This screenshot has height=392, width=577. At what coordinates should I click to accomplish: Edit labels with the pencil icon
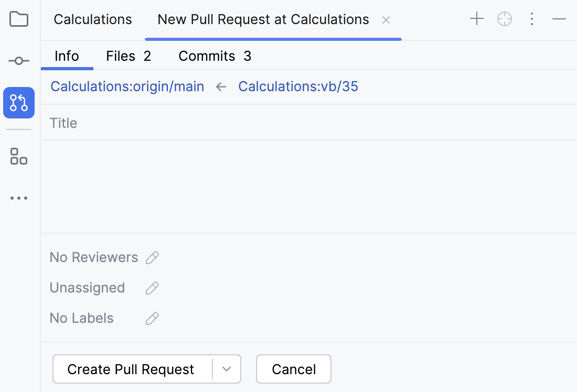(x=152, y=318)
